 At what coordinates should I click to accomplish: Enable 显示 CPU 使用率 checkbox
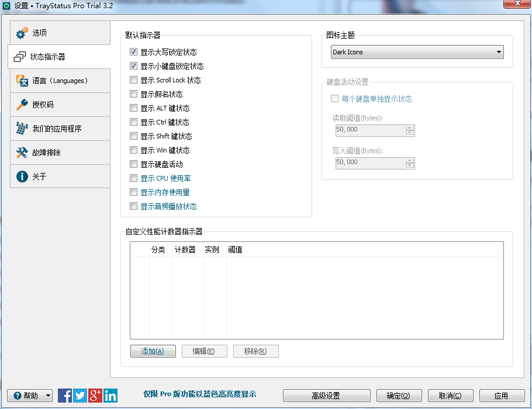(x=134, y=178)
